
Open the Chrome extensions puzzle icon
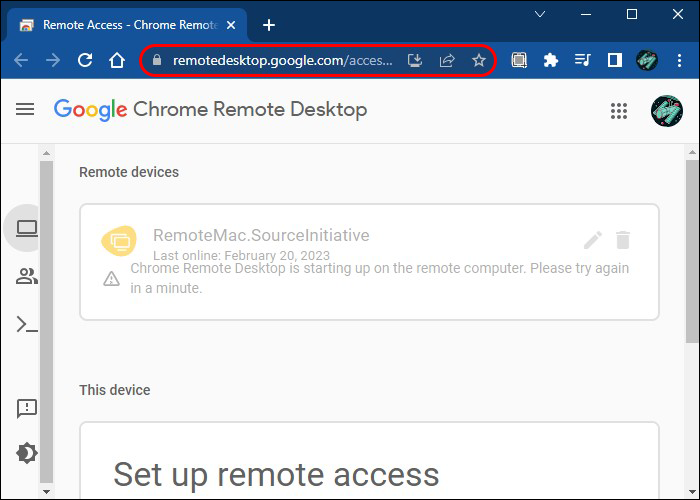(550, 60)
